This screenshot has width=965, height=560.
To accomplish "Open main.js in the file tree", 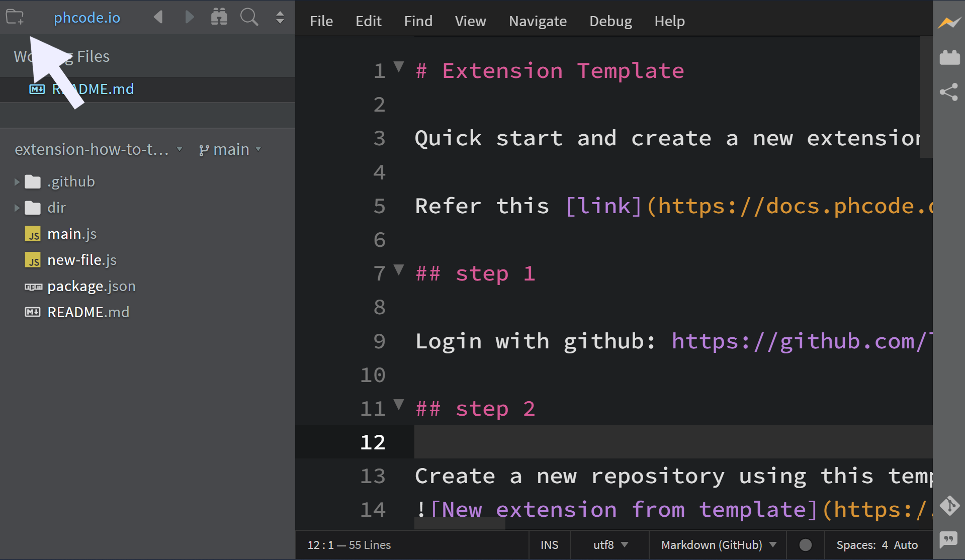I will click(72, 234).
